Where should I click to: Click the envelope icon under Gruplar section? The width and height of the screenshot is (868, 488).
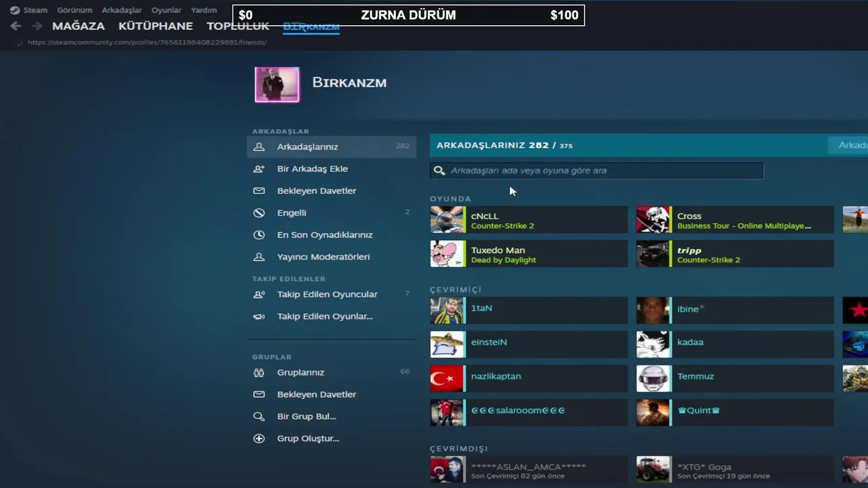(259, 394)
